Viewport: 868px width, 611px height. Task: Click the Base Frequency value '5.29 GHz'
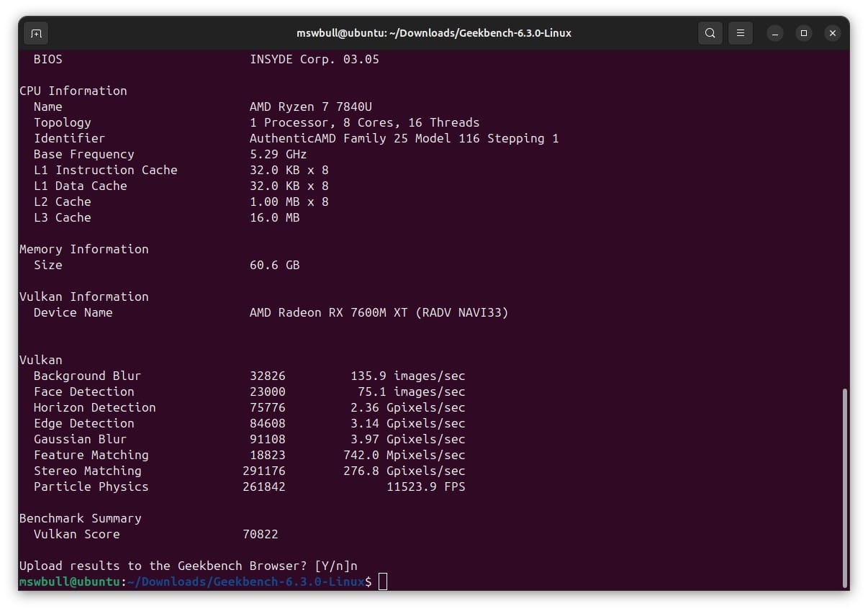pos(278,154)
